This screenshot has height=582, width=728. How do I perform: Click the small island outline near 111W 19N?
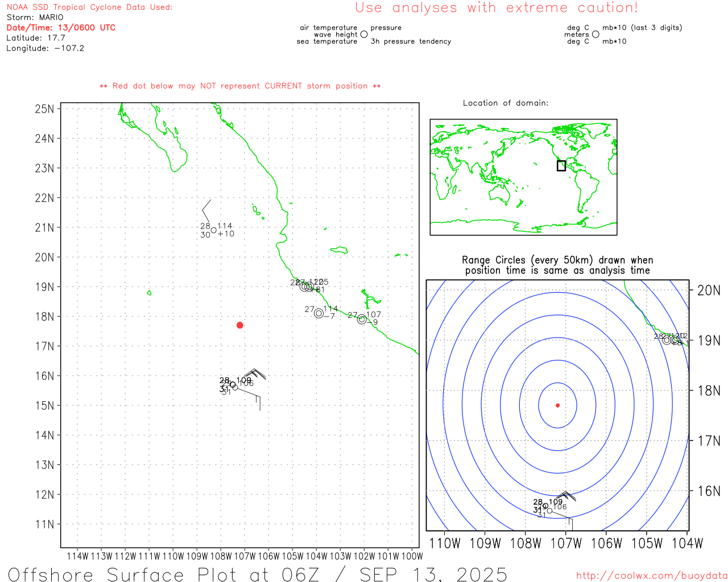coord(149,293)
